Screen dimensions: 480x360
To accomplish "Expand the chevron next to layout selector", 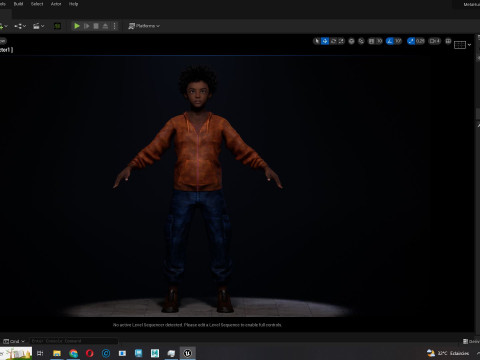I will [x=469, y=45].
